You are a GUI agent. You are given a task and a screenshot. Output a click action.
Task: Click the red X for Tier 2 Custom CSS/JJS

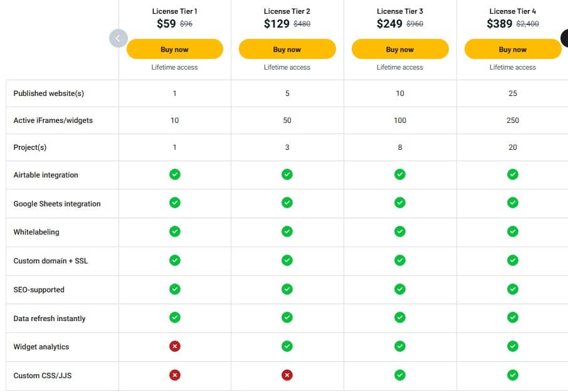pos(287,374)
